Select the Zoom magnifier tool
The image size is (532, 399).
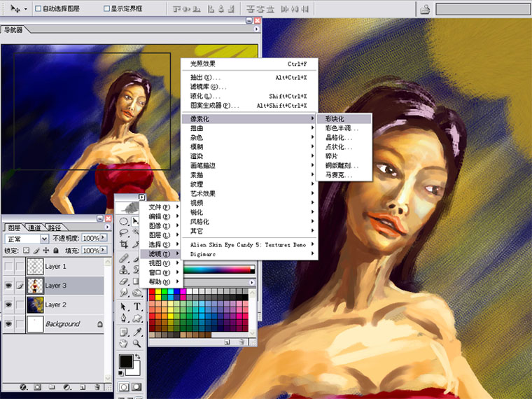pos(136,344)
